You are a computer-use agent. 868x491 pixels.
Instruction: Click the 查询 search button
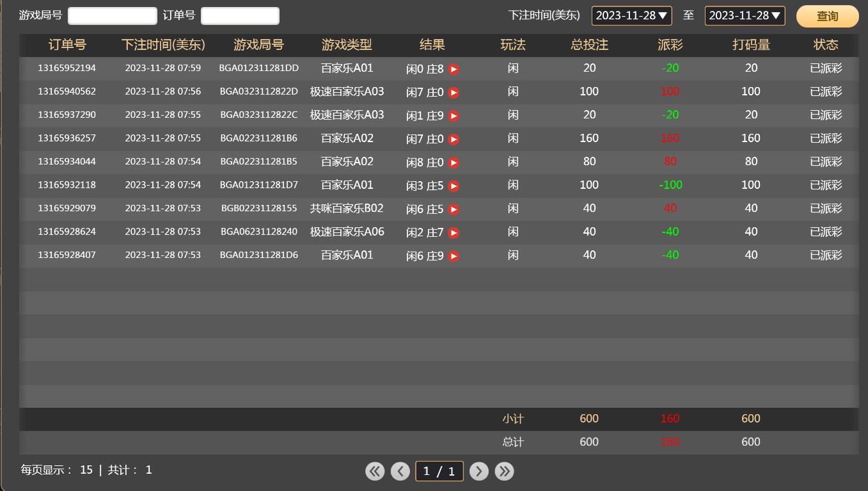[x=827, y=16]
